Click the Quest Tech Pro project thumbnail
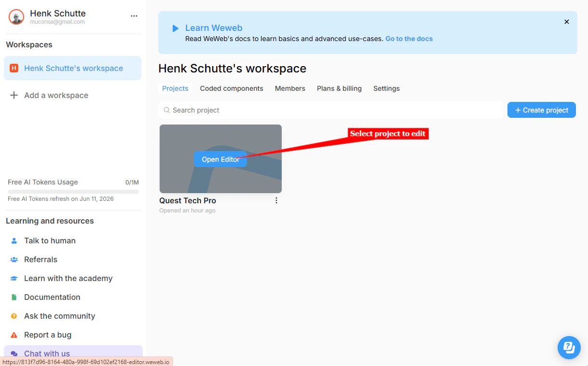Screen dimensions: 588x366 click(x=220, y=159)
